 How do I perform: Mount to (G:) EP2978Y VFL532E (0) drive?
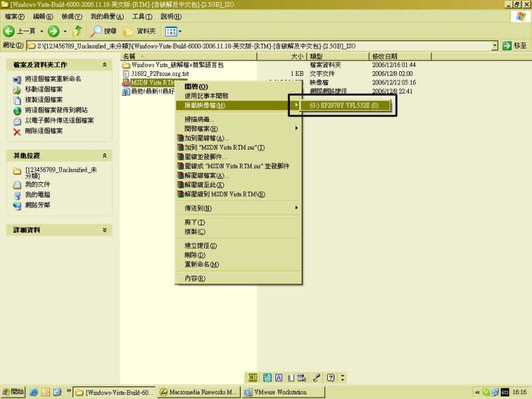click(345, 105)
